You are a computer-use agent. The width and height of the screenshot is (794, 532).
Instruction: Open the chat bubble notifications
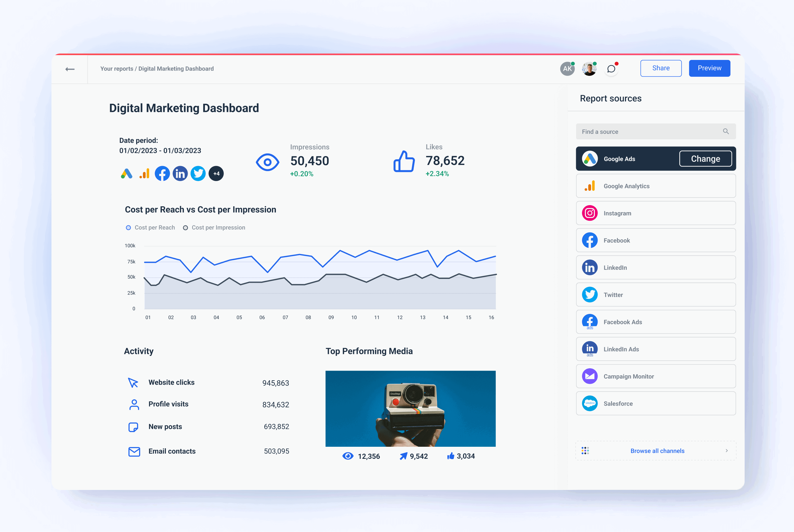point(611,68)
